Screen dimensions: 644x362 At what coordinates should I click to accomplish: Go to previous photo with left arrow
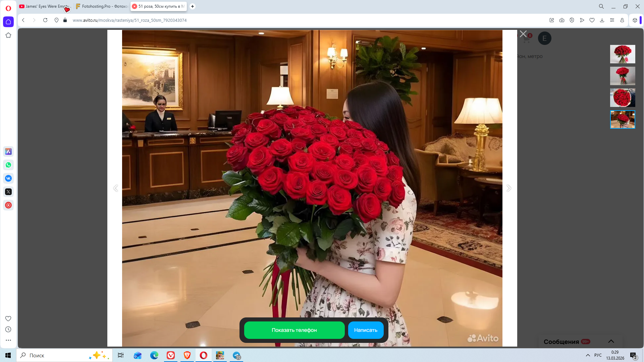pyautogui.click(x=115, y=188)
